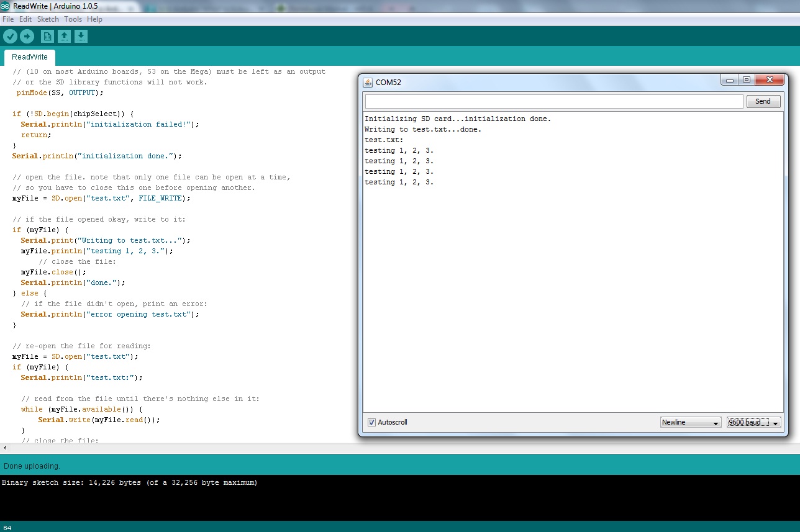Click the 'myFile.close();' code line
800x532 pixels.
pyautogui.click(x=53, y=272)
